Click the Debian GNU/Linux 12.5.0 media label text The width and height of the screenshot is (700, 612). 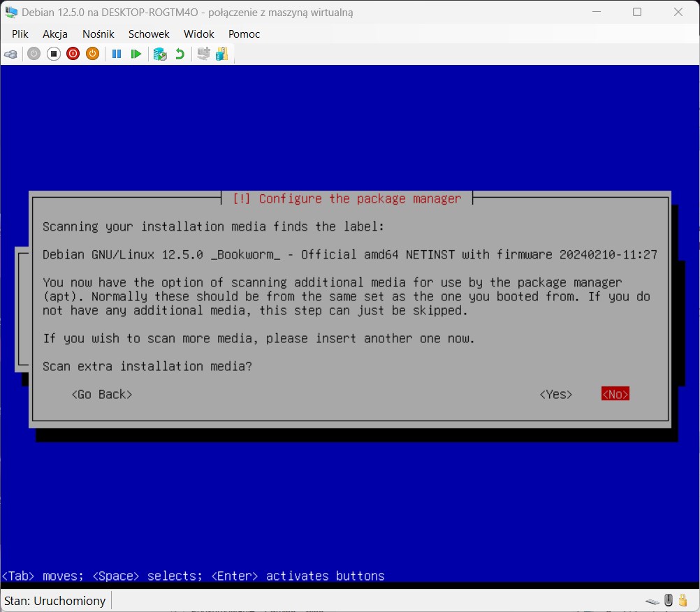(350, 255)
